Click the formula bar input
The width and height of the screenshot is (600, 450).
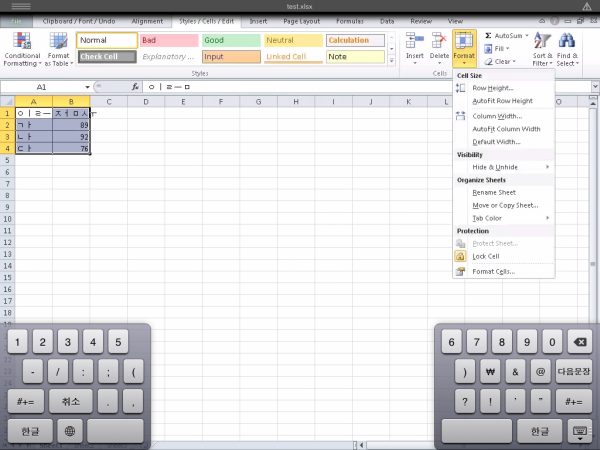pos(367,87)
